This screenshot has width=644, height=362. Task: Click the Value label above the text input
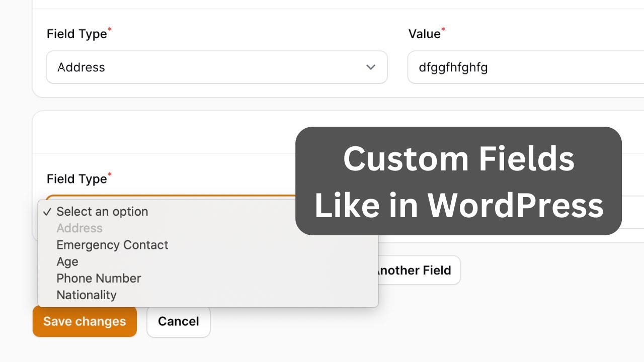click(424, 34)
